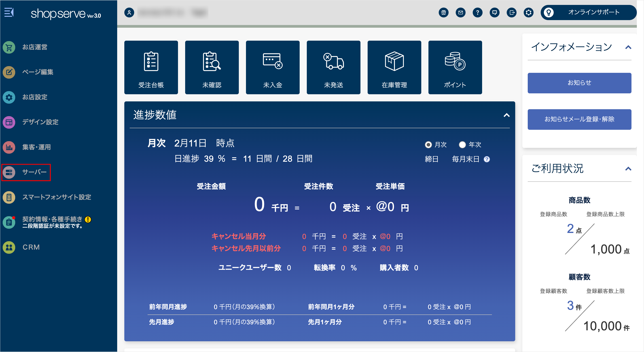Click the mail envelope icon in header
The width and height of the screenshot is (644, 352).
click(x=460, y=13)
